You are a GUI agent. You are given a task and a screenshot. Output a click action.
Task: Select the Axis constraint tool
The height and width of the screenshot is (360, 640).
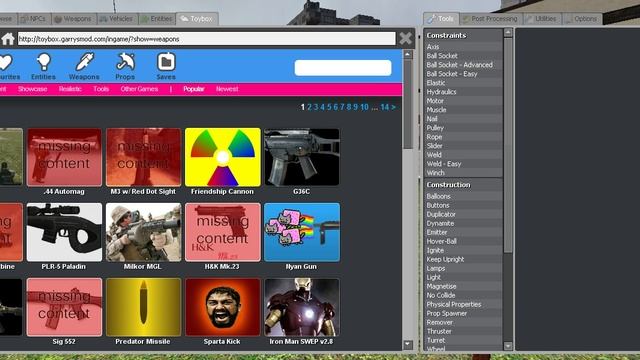(x=463, y=47)
